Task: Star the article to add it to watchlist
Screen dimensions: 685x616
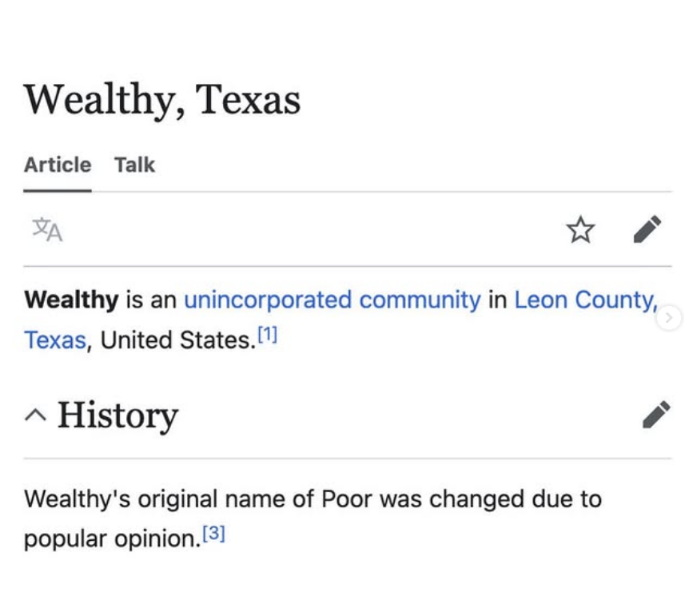Action: pyautogui.click(x=581, y=229)
